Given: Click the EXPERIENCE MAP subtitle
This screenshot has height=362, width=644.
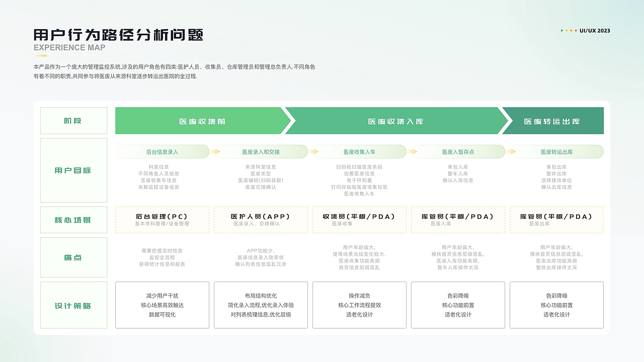Looking at the screenshot, I should (x=69, y=48).
